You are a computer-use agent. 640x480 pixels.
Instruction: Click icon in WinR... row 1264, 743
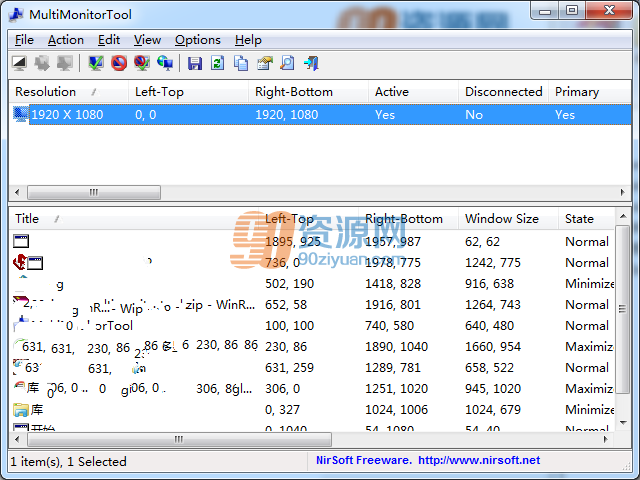click(20, 302)
